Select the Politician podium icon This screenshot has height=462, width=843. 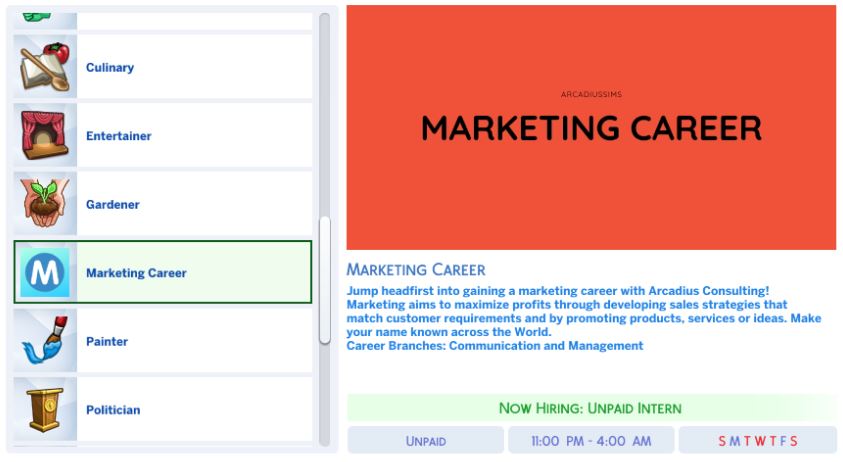[x=45, y=409]
